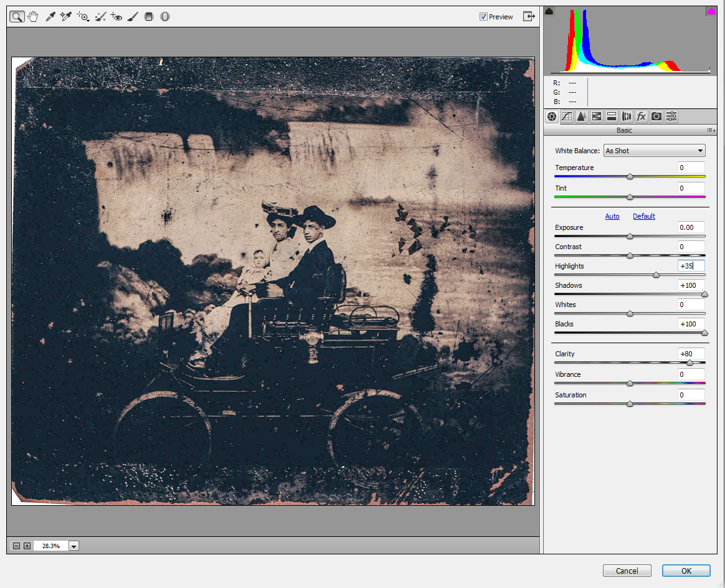Image resolution: width=725 pixels, height=588 pixels.
Task: Click the Default tone link
Action: (643, 216)
